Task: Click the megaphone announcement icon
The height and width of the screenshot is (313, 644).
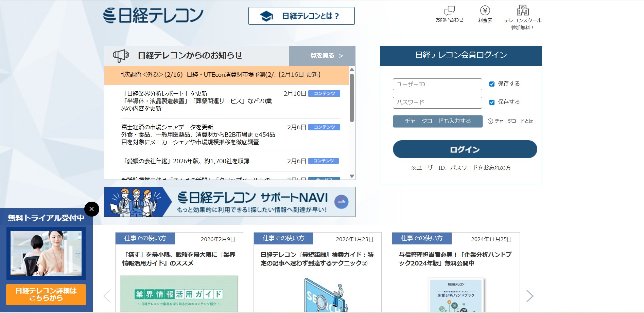Action: [121, 55]
